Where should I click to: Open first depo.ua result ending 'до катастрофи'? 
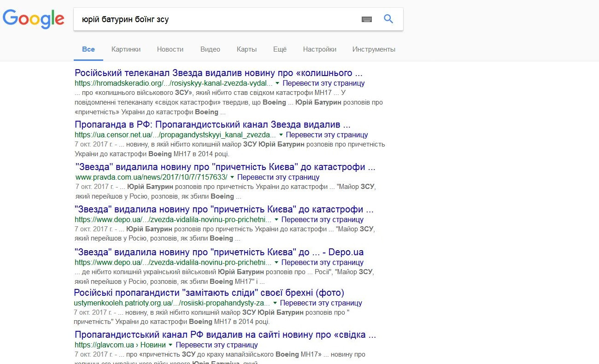click(224, 209)
